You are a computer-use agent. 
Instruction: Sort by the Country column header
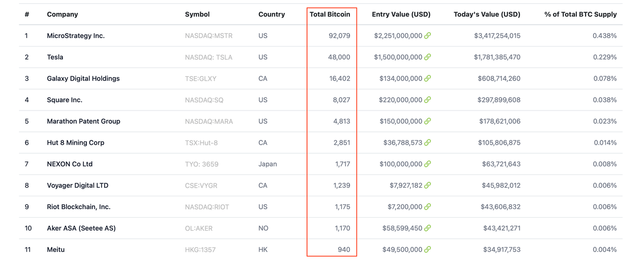pyautogui.click(x=272, y=14)
